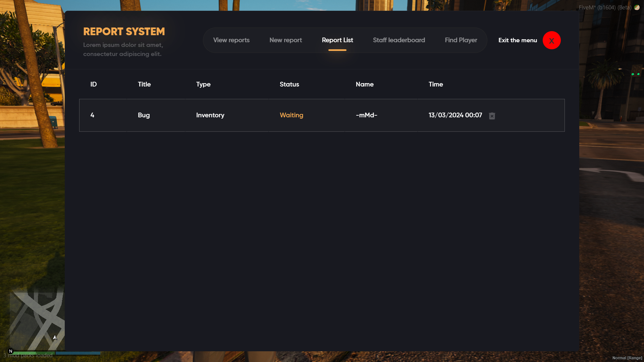Go to the View reports tab
Image resolution: width=644 pixels, height=362 pixels.
[x=231, y=40]
